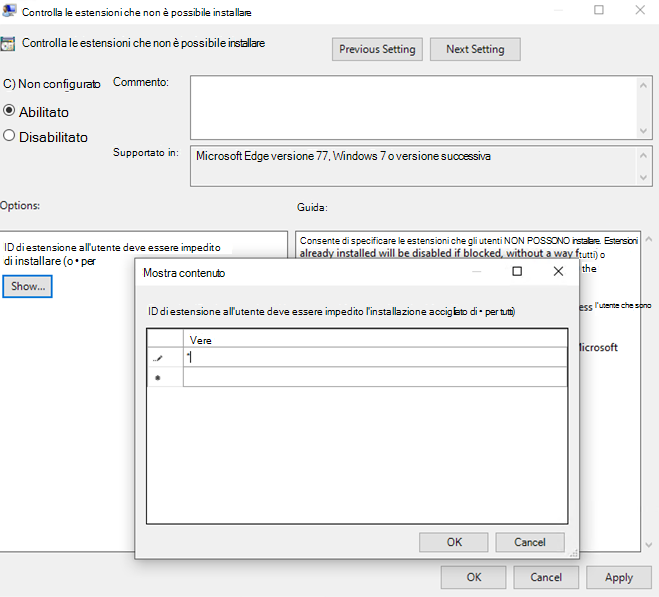This screenshot has height=597, width=659.
Task: Click the Vere column header
Action: (375, 339)
